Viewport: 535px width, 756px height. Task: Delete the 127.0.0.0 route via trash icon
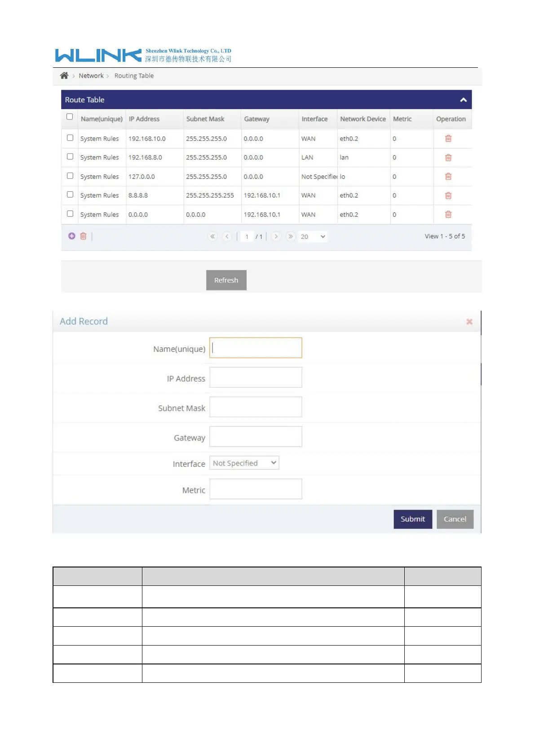[x=448, y=176]
